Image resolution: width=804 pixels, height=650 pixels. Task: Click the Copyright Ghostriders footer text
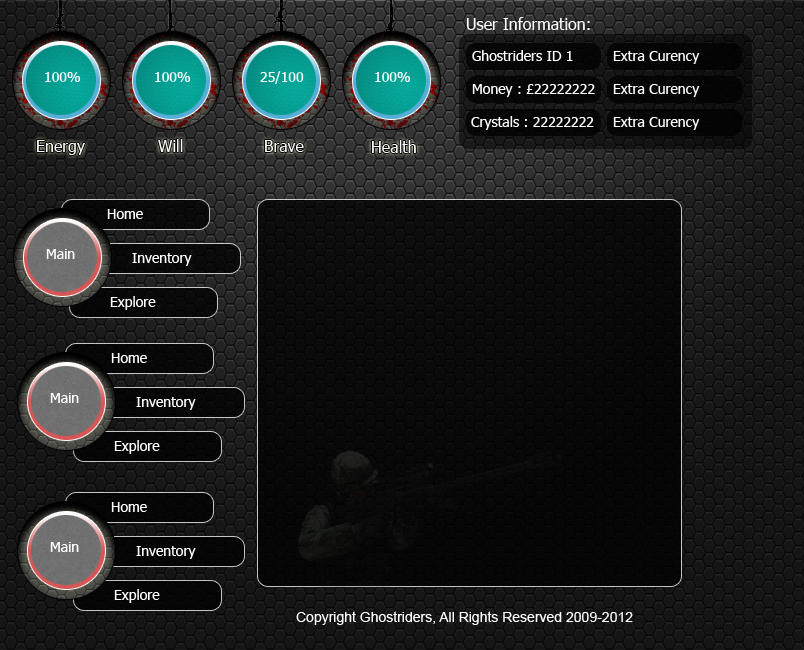click(x=464, y=617)
